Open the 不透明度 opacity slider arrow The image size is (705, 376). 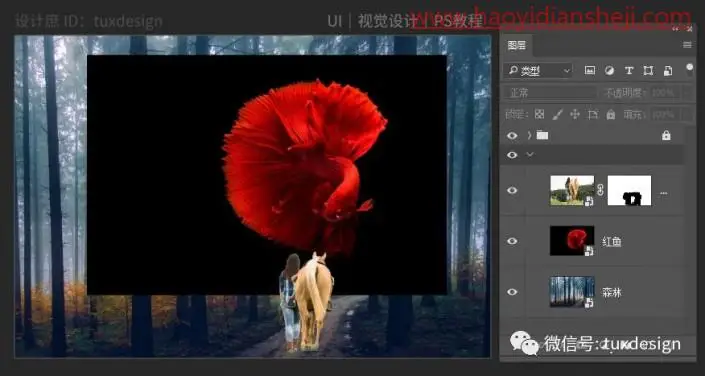[x=688, y=93]
